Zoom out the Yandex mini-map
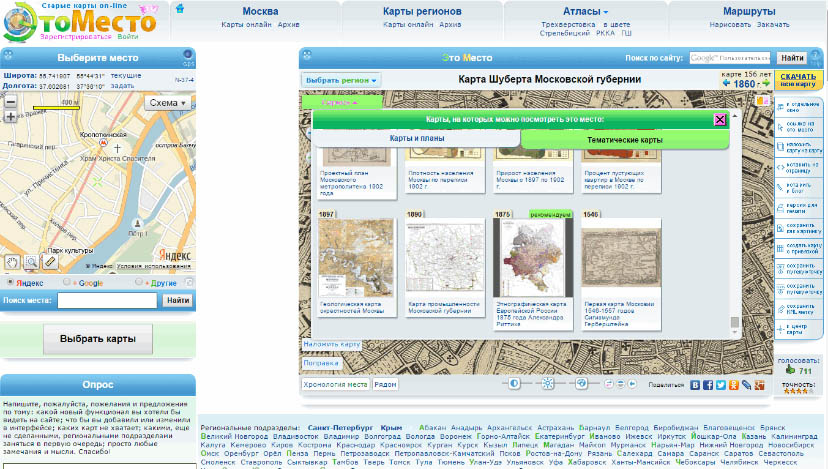The image size is (828, 469). click(x=10, y=102)
